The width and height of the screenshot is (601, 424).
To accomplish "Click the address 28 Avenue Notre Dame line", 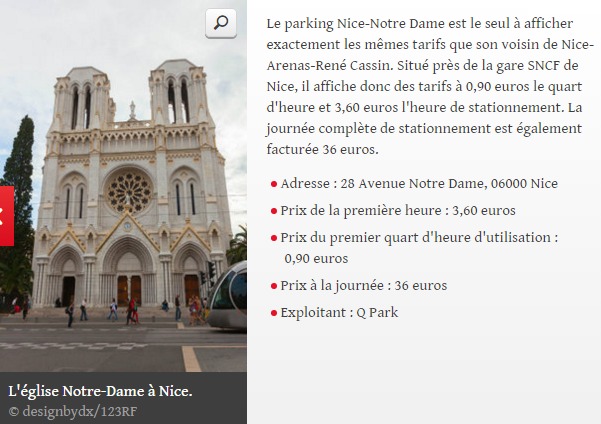I will pyautogui.click(x=419, y=184).
